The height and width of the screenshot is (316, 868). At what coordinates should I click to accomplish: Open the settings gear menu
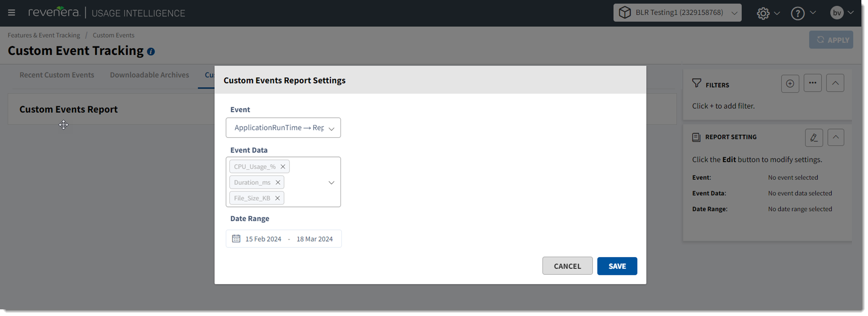point(763,13)
